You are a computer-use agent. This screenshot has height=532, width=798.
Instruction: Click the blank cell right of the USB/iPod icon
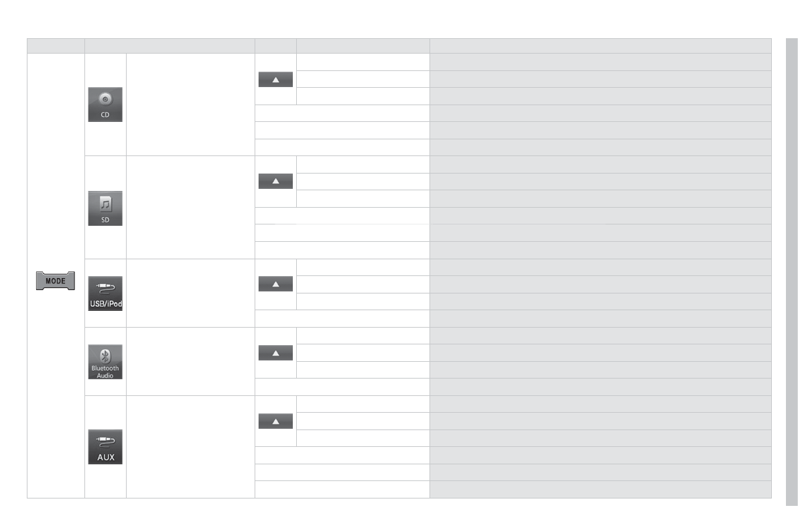(190, 293)
